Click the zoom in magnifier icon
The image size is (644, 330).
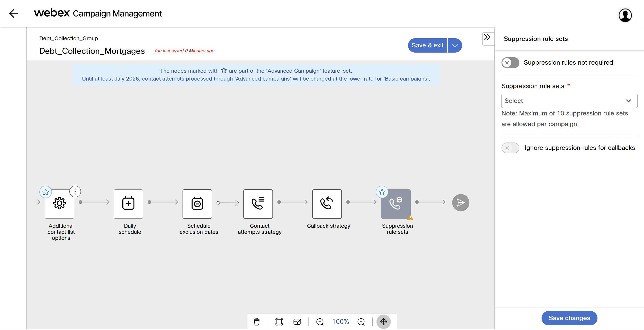[x=361, y=321]
